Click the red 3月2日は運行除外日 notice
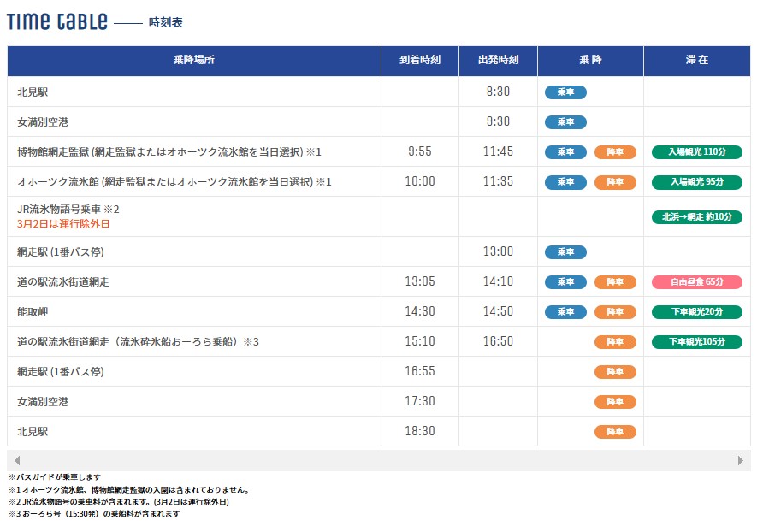757x532 pixels. 63,224
